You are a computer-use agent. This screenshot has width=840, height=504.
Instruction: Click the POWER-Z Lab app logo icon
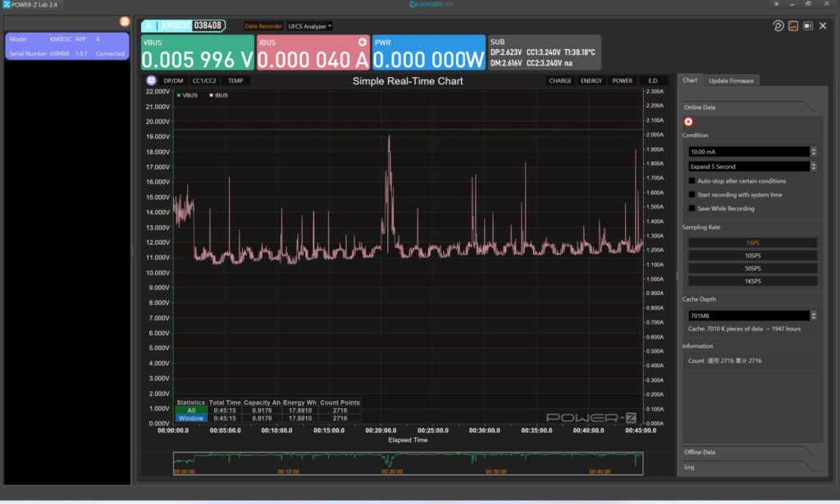click(x=7, y=4)
